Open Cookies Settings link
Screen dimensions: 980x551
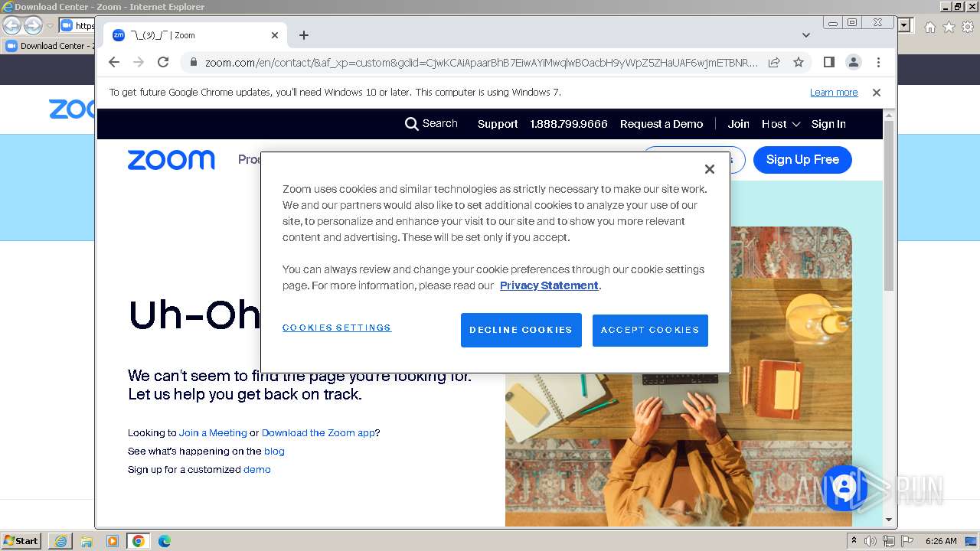pyautogui.click(x=337, y=328)
